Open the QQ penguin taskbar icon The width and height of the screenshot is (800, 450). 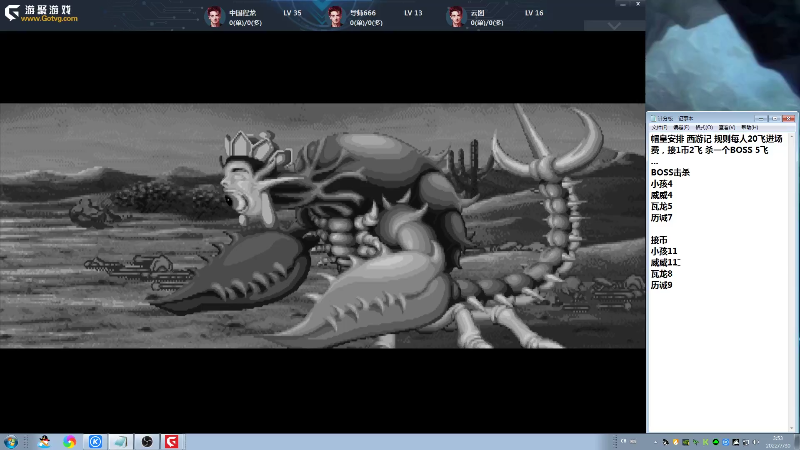click(44, 442)
